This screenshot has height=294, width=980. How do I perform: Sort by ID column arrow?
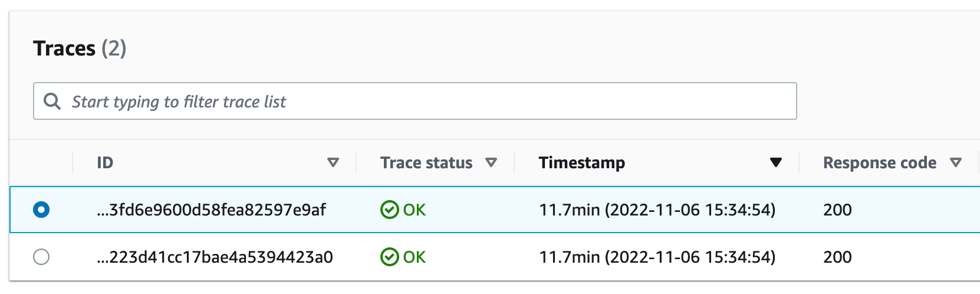333,162
